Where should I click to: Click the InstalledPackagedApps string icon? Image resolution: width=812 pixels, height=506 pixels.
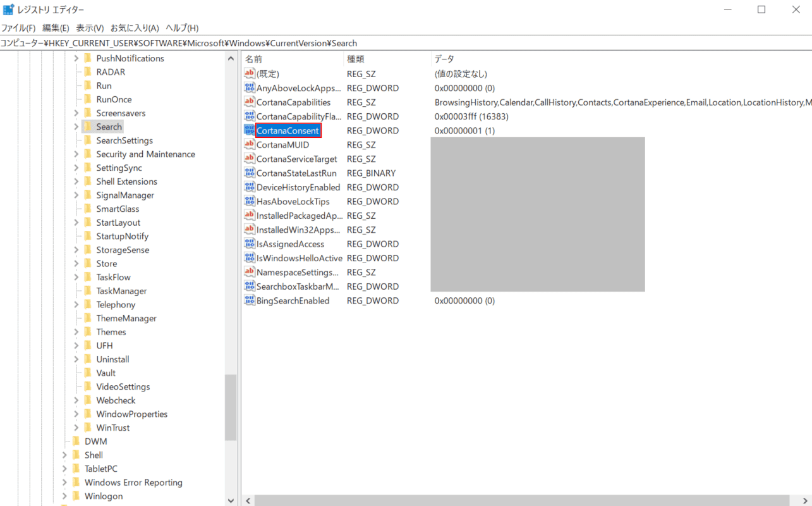[249, 215]
